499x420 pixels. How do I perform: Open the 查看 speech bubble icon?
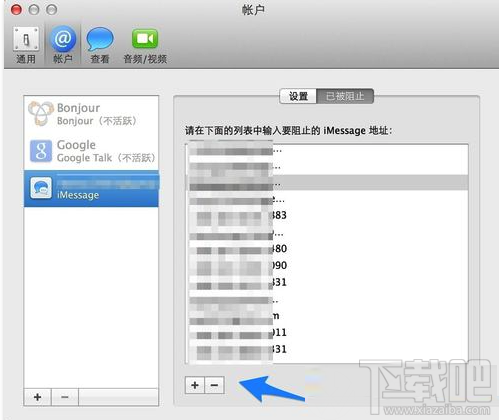[100, 39]
